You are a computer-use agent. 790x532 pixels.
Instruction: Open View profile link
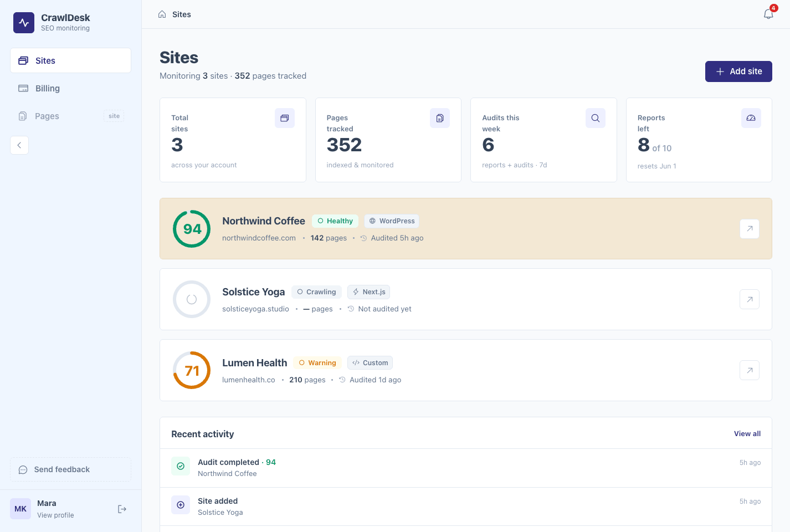tap(55, 515)
